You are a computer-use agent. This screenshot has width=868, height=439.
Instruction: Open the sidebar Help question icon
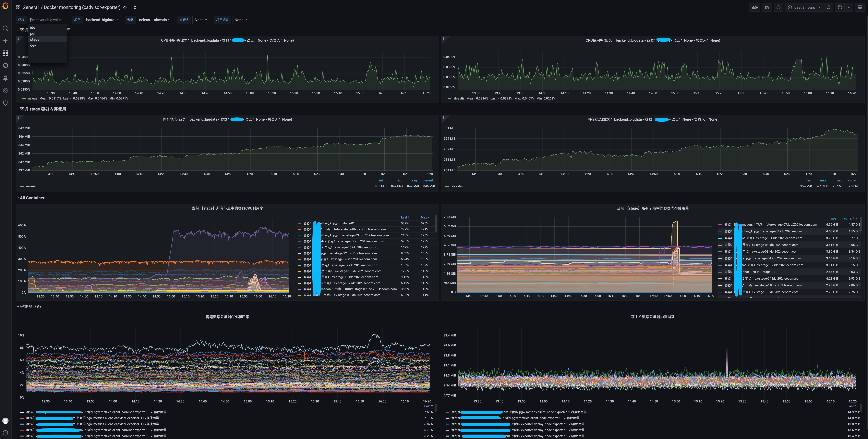5,433
